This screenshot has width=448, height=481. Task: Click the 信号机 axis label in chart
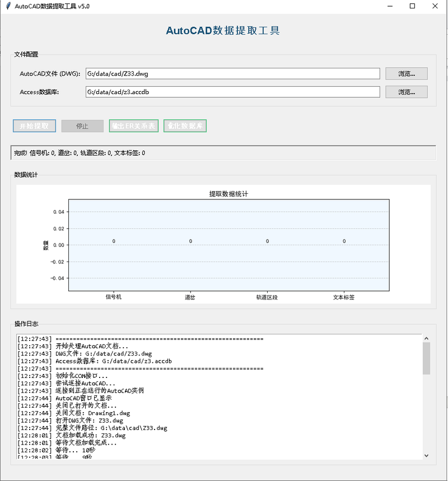114,297
